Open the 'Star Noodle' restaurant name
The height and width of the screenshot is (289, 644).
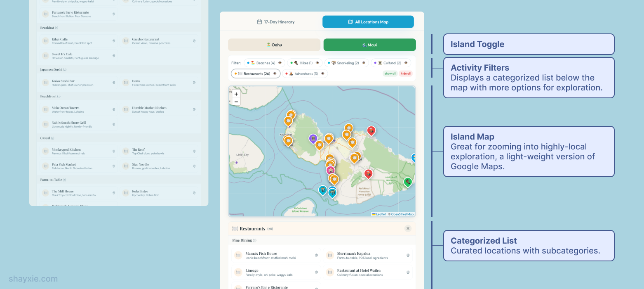pyautogui.click(x=141, y=164)
